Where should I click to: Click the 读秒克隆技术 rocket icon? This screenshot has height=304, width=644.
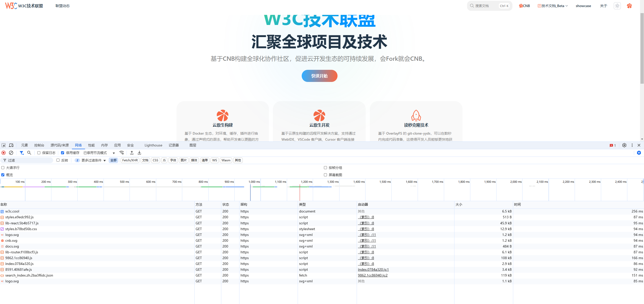click(416, 115)
